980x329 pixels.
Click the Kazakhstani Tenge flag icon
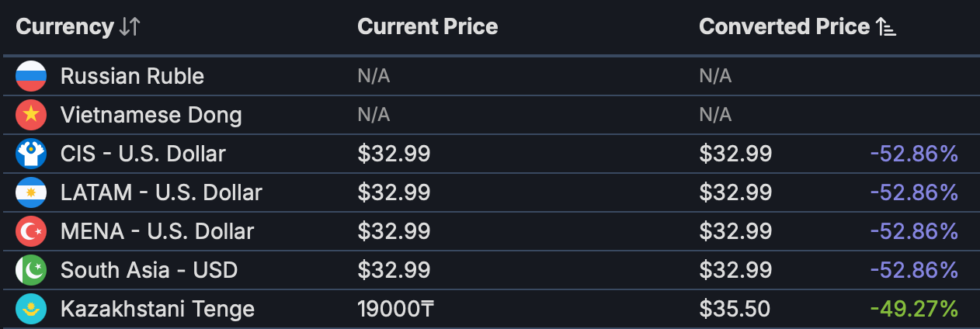click(32, 309)
